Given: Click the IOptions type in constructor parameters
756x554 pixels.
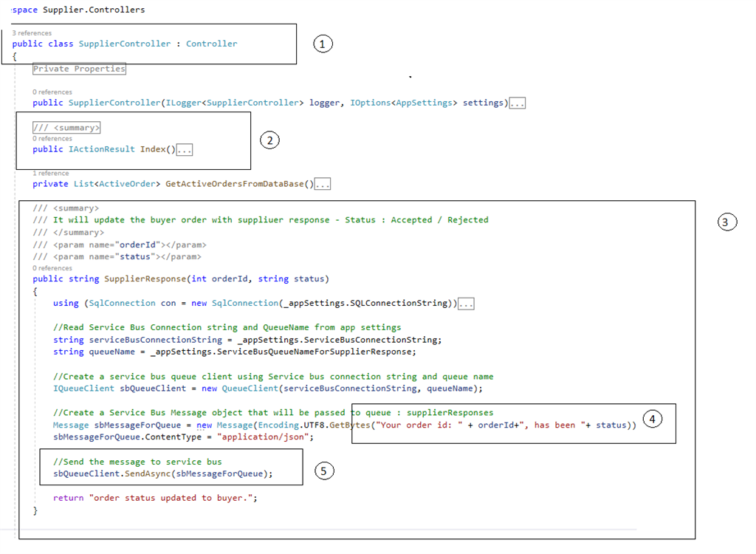Looking at the screenshot, I should click(371, 103).
